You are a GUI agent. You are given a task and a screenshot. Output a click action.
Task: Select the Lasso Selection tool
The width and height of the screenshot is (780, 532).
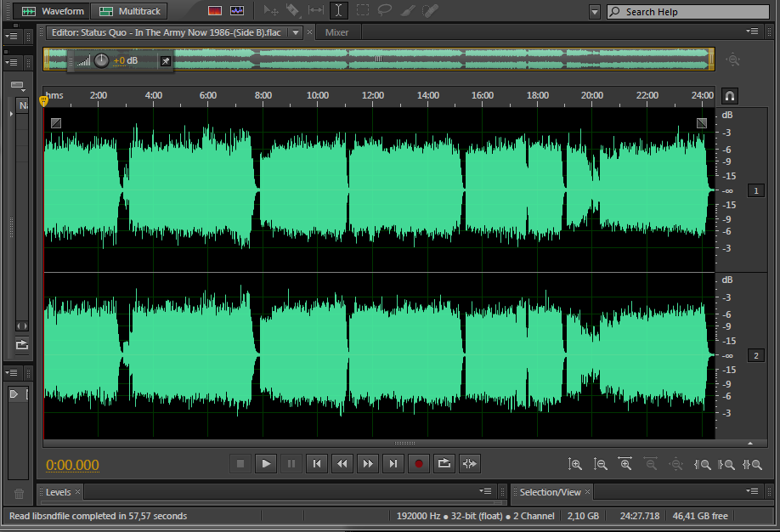tap(385, 10)
